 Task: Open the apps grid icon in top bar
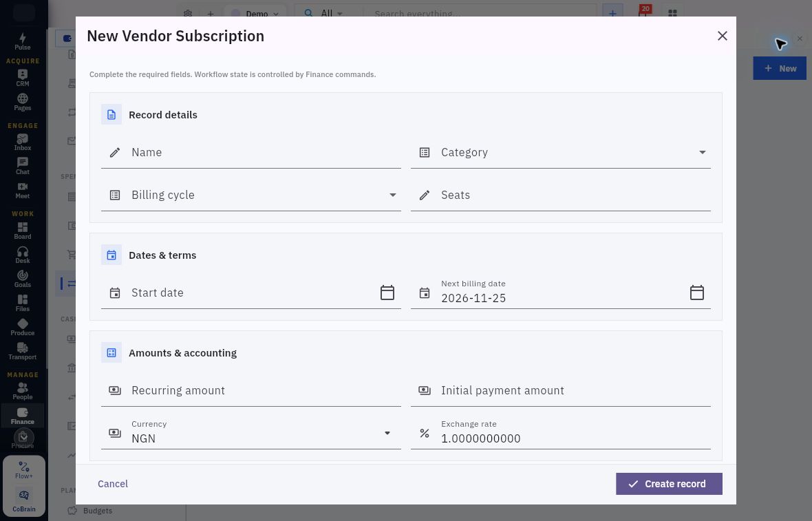pos(672,14)
